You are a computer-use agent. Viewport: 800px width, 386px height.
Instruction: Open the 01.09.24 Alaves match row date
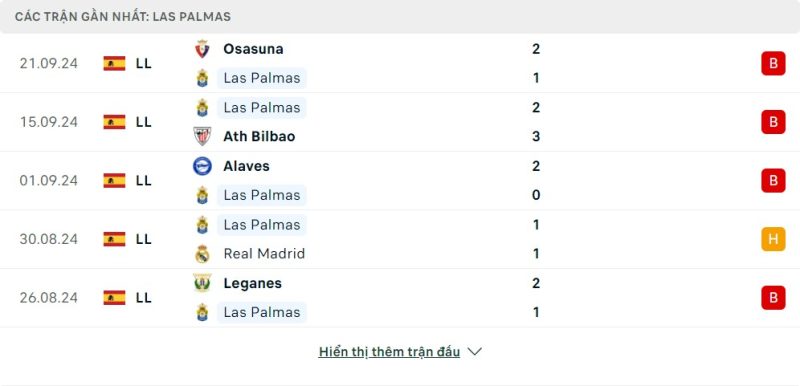click(x=49, y=181)
